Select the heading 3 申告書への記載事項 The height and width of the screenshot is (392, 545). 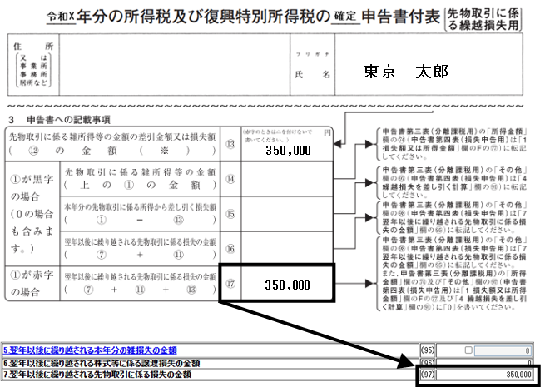coord(59,120)
